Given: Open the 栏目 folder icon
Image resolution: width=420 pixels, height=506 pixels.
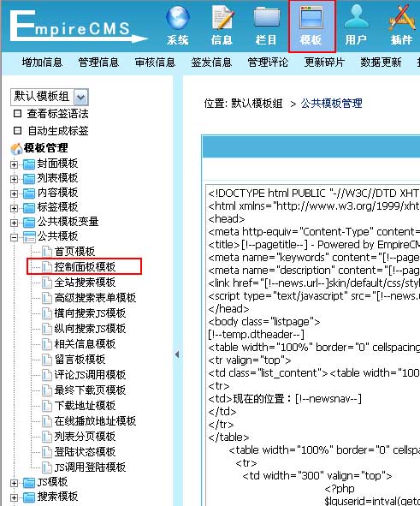Looking at the screenshot, I should [x=266, y=18].
